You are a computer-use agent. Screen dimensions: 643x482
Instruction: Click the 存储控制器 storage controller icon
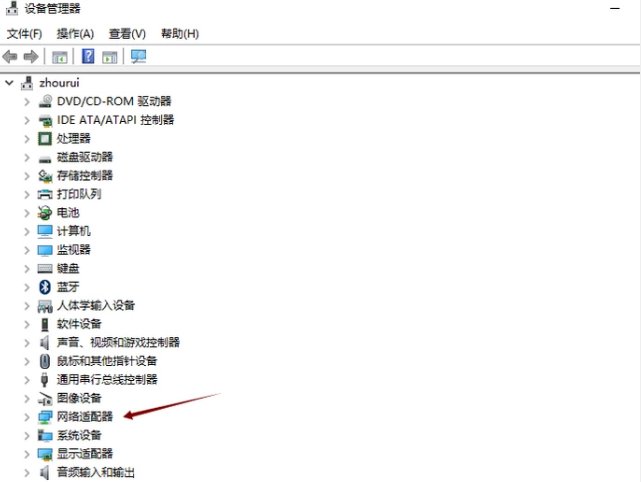(45, 176)
